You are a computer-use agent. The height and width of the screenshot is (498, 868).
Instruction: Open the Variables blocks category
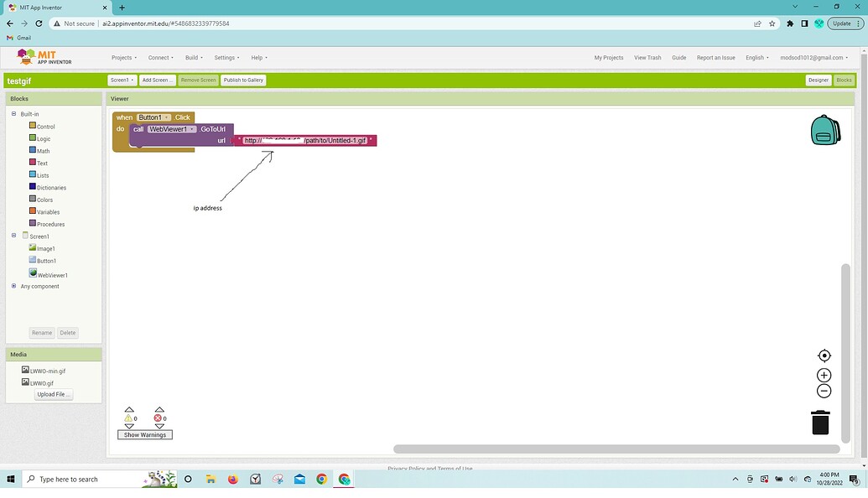pos(48,212)
